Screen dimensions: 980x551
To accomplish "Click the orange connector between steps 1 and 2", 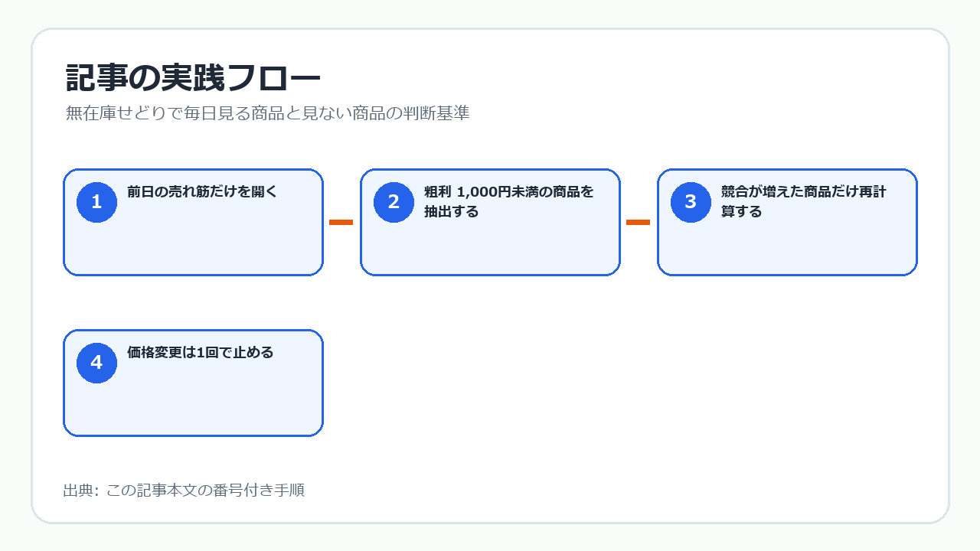I will click(341, 222).
